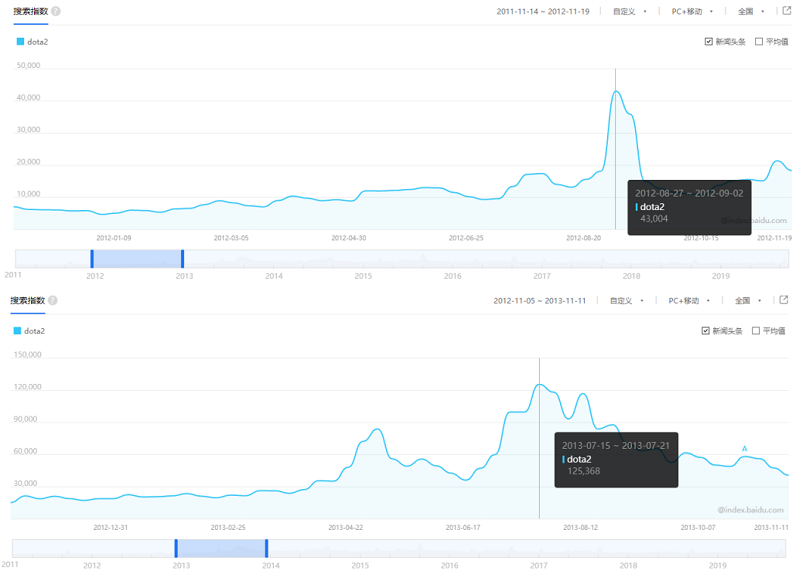Viewport: 800px width, 582px height.
Task: Click the 2013-06-17 x-axis label
Action: 463,527
